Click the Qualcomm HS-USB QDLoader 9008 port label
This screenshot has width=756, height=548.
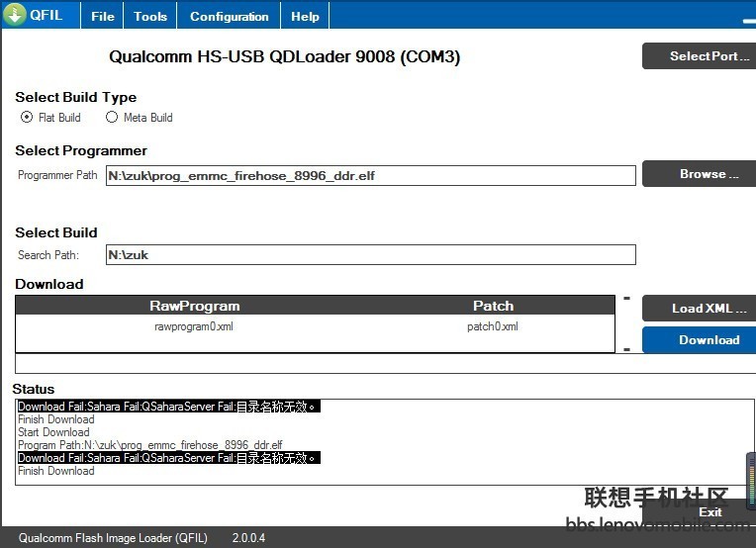click(284, 56)
